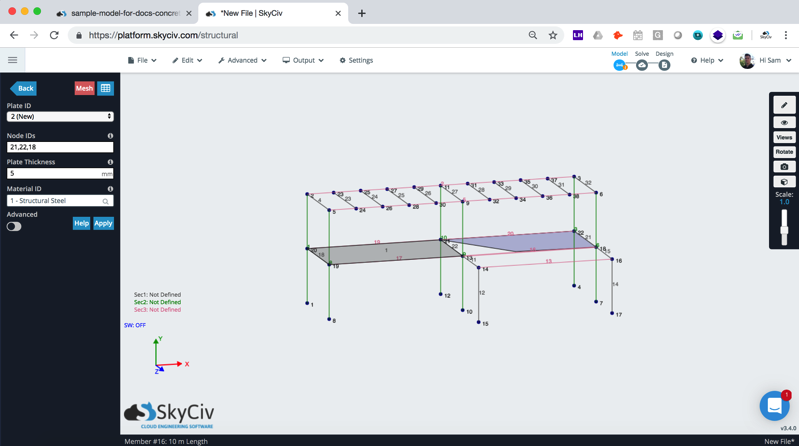Open the LH browser extension
This screenshot has width=799, height=446.
(x=577, y=35)
